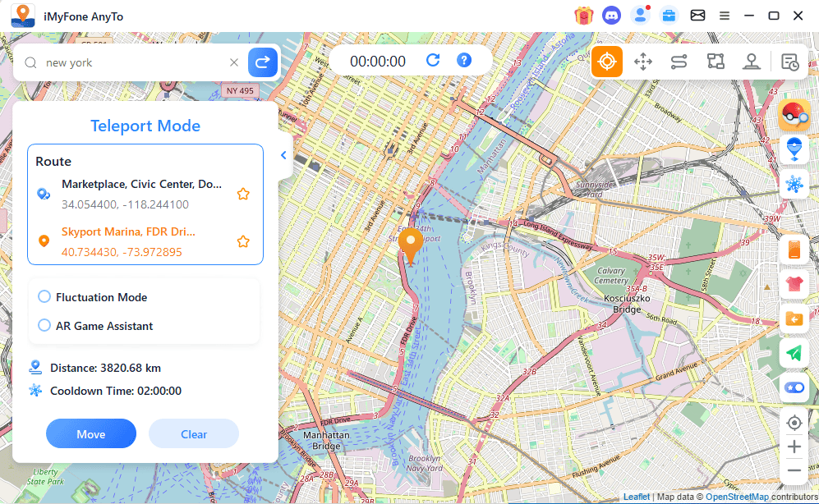Open the timer help question icon

pos(464,61)
